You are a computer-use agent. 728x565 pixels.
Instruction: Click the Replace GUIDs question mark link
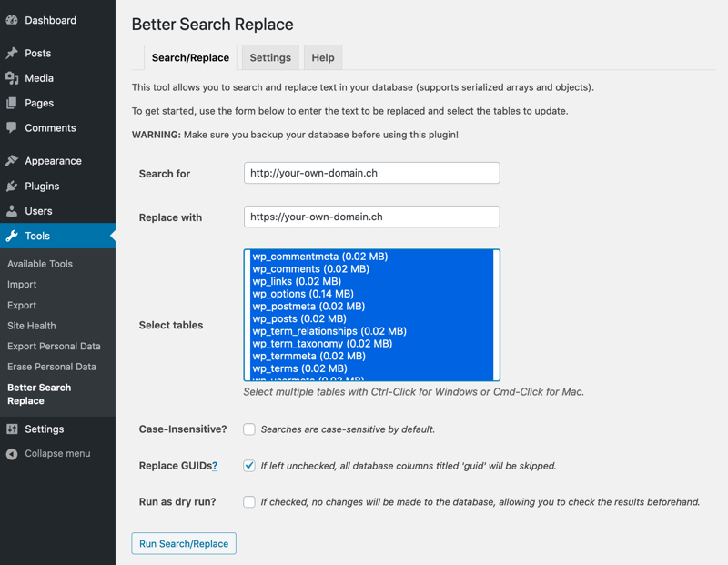click(x=215, y=466)
